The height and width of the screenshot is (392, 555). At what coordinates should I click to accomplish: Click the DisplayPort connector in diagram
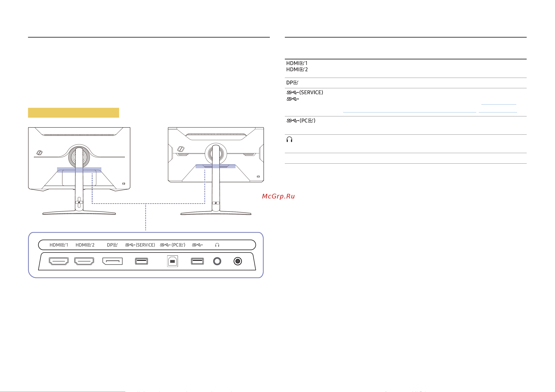[112, 261]
